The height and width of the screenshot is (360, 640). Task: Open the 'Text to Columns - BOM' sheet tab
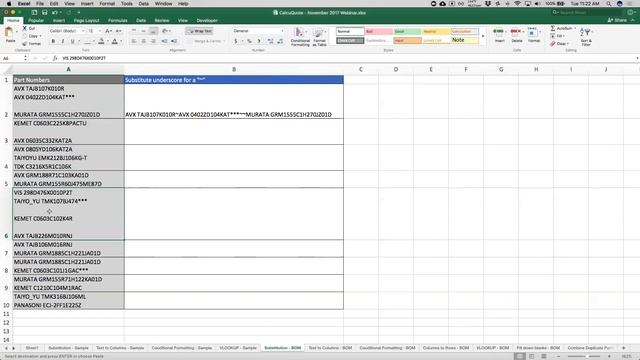[330, 348]
